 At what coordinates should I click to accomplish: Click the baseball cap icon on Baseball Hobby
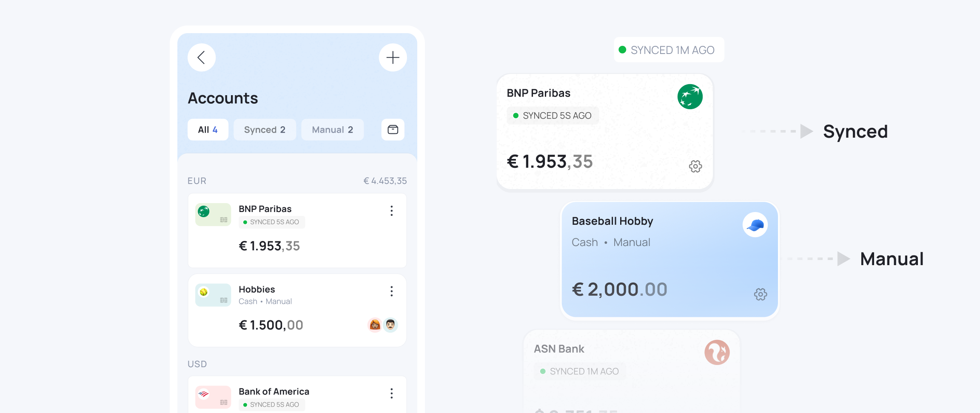[755, 225]
